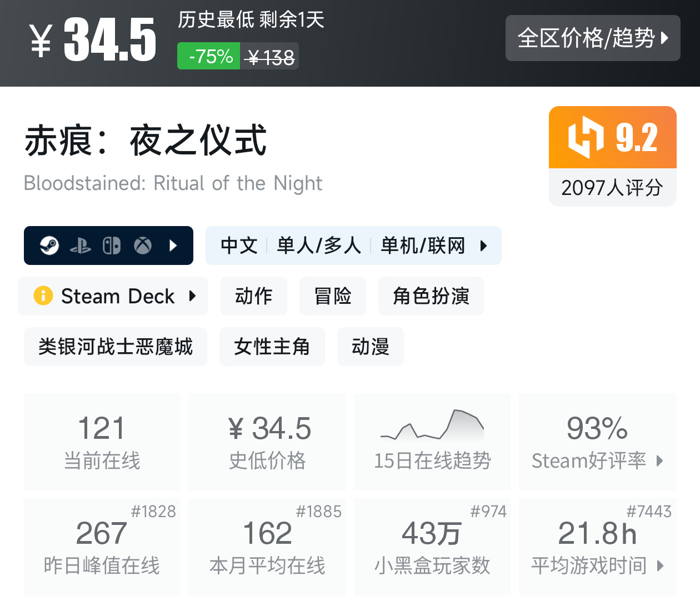Open the 史低价格 ¥34.5 stat card

(267, 442)
